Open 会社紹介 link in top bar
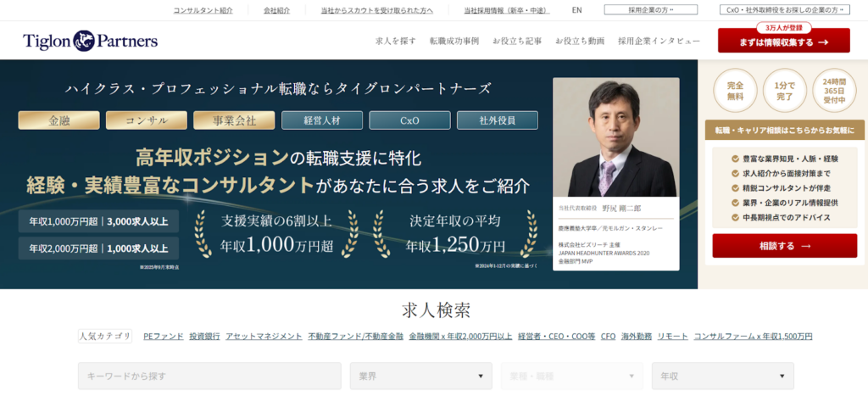868x396 pixels. coord(277,10)
